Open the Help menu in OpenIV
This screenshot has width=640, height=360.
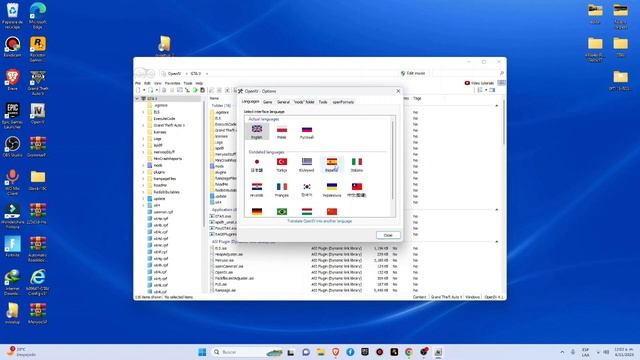199,83
